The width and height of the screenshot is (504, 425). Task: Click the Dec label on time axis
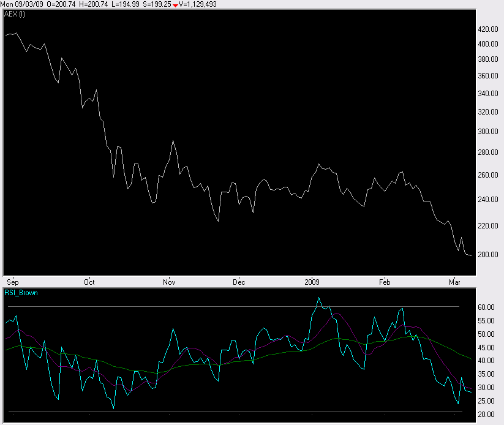(x=239, y=282)
